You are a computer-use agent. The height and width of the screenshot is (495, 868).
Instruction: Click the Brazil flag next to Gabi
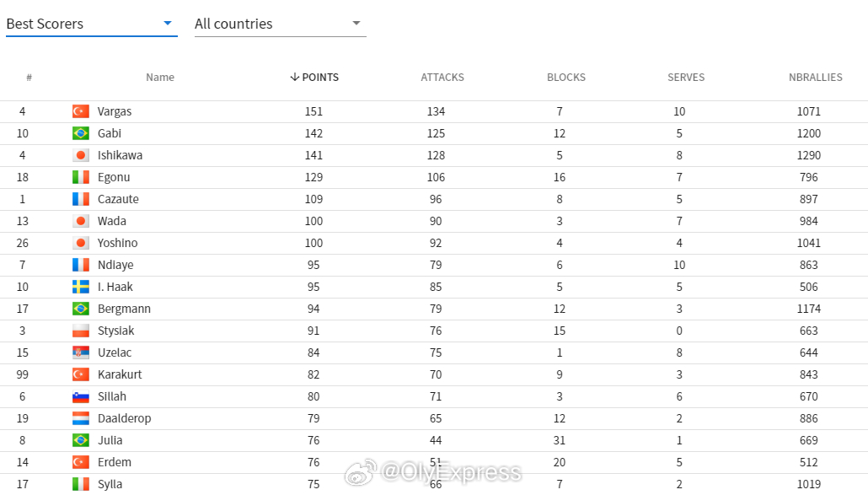click(81, 133)
